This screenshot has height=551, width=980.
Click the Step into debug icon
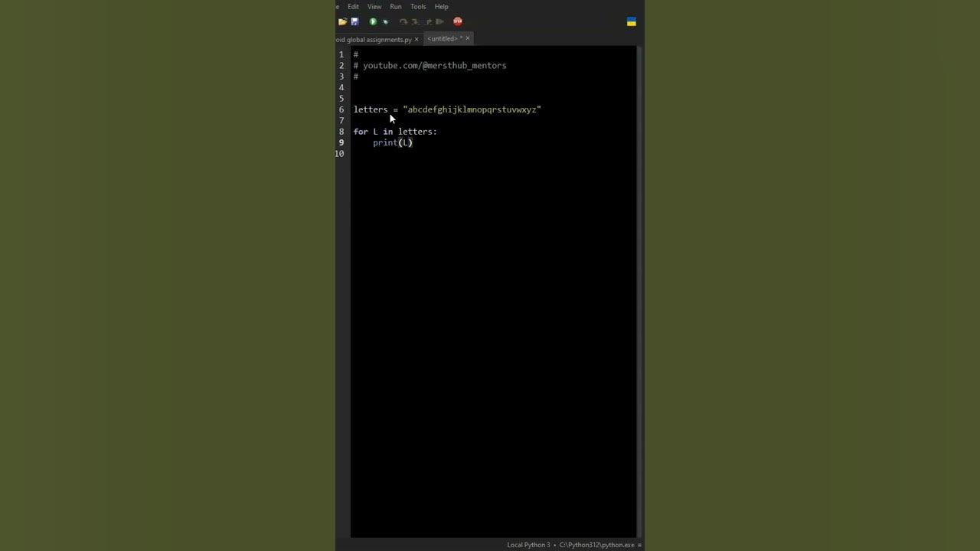416,21
